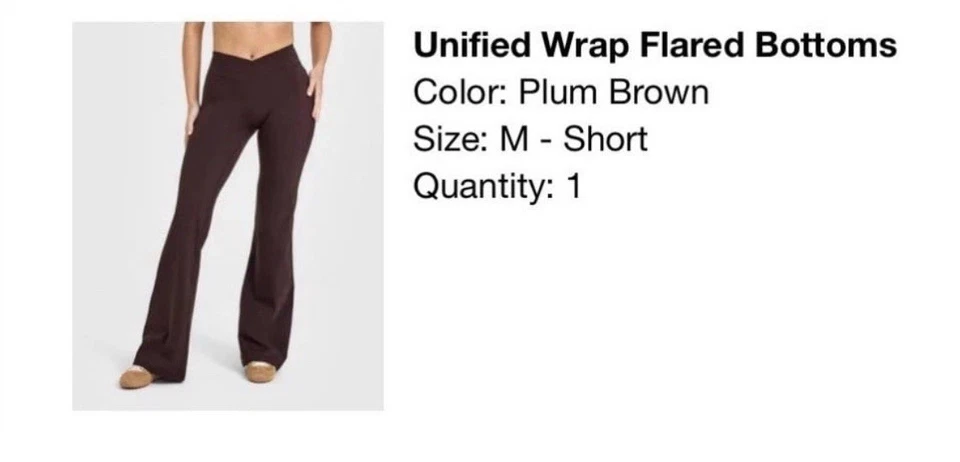Image resolution: width=960 pixels, height=462 pixels.
Task: Click the model's tan shoe on left
Action: pos(135,377)
